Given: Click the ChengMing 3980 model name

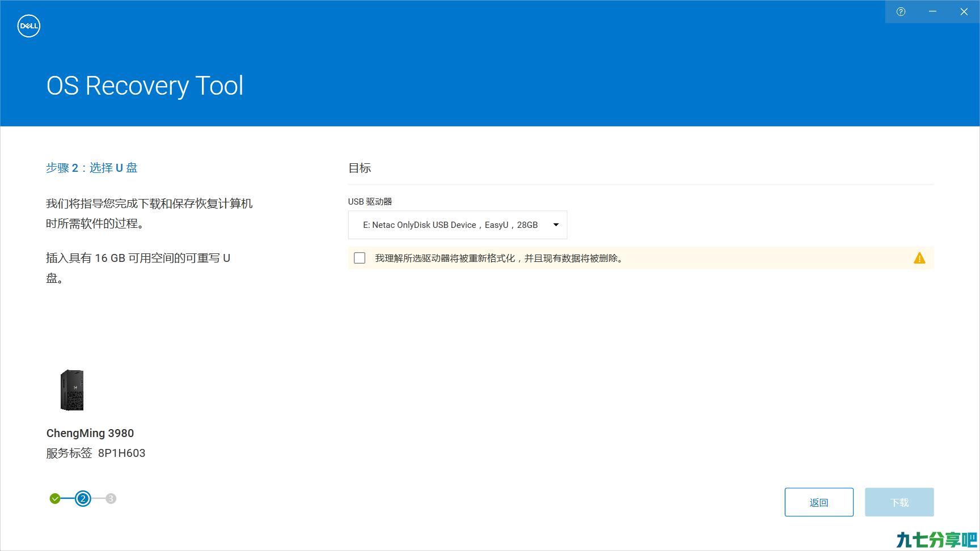Looking at the screenshot, I should [x=90, y=433].
